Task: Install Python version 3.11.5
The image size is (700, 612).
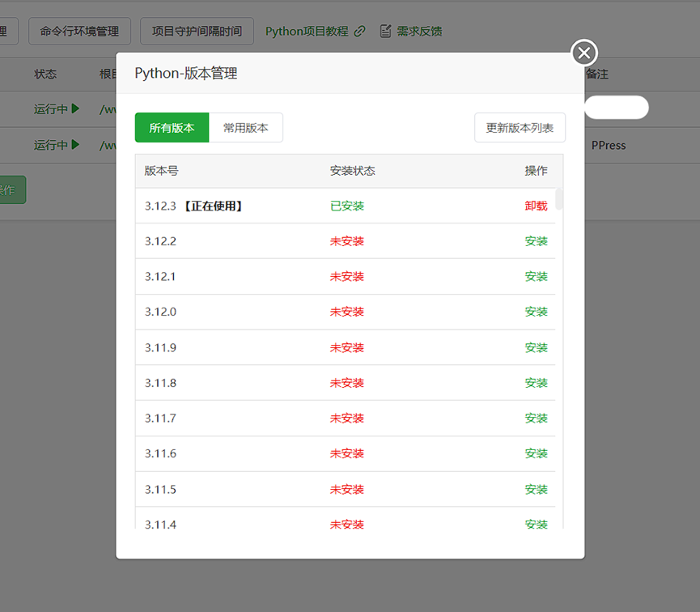Action: click(x=536, y=489)
